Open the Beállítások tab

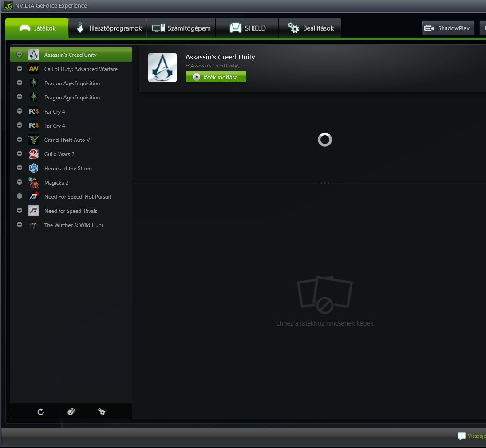click(310, 28)
